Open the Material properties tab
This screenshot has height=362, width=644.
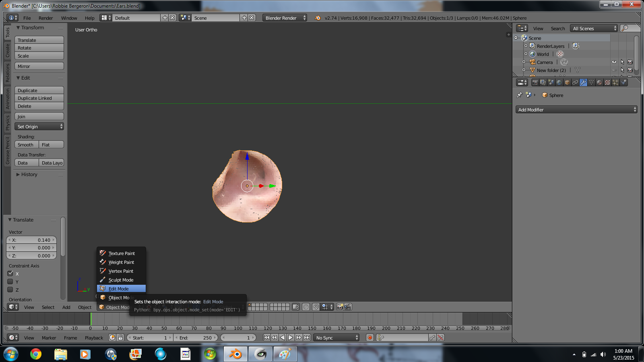coord(599,82)
